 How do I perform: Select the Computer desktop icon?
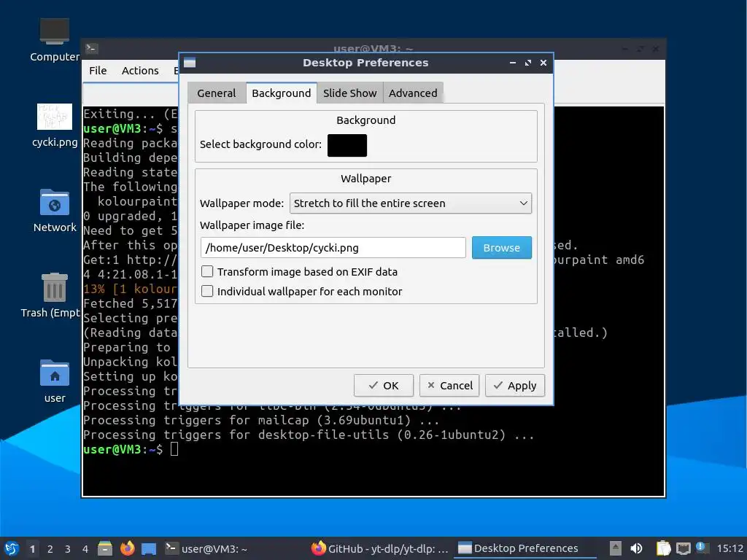coord(54,41)
